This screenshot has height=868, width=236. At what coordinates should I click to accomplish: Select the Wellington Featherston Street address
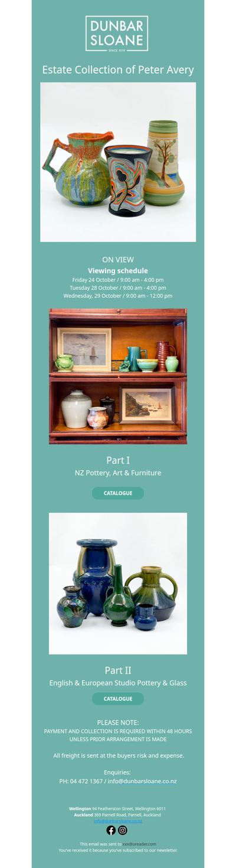click(x=117, y=808)
